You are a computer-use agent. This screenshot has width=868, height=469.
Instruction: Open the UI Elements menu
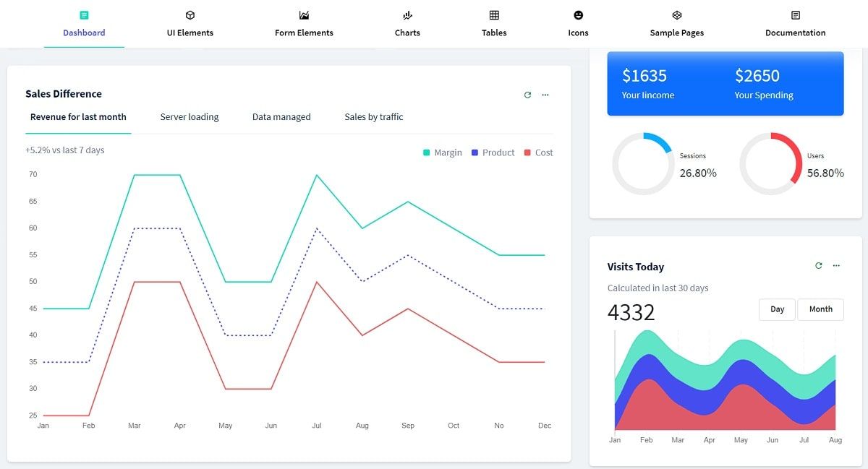[190, 33]
